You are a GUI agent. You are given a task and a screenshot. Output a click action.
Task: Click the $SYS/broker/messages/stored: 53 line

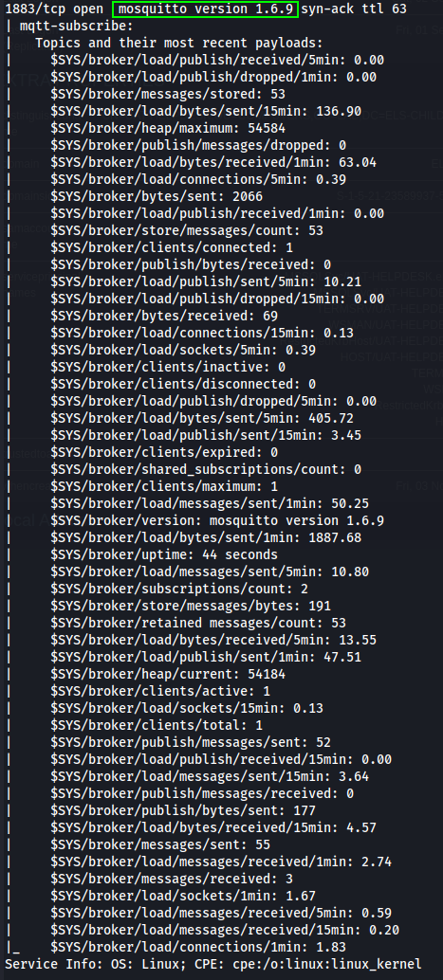click(x=168, y=95)
